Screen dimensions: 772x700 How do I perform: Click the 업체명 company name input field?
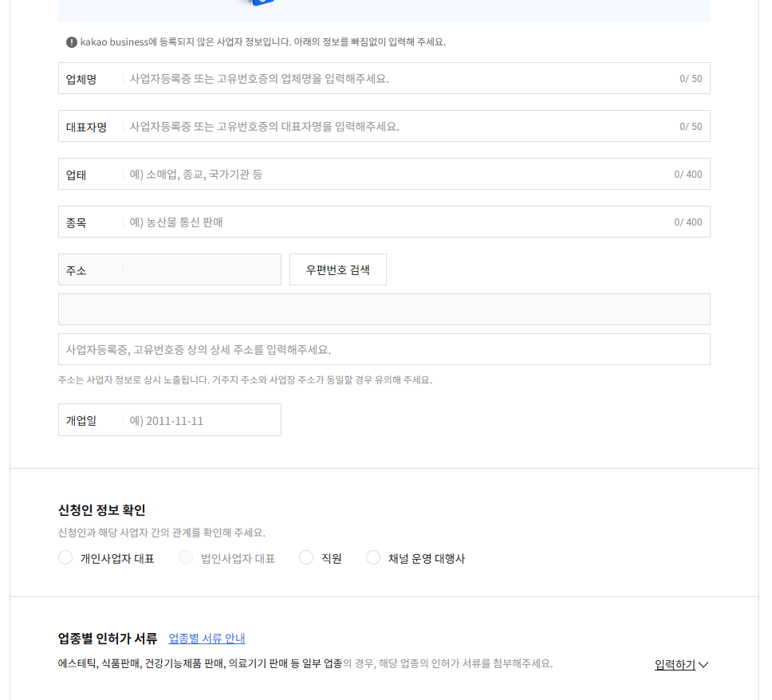coord(384,78)
